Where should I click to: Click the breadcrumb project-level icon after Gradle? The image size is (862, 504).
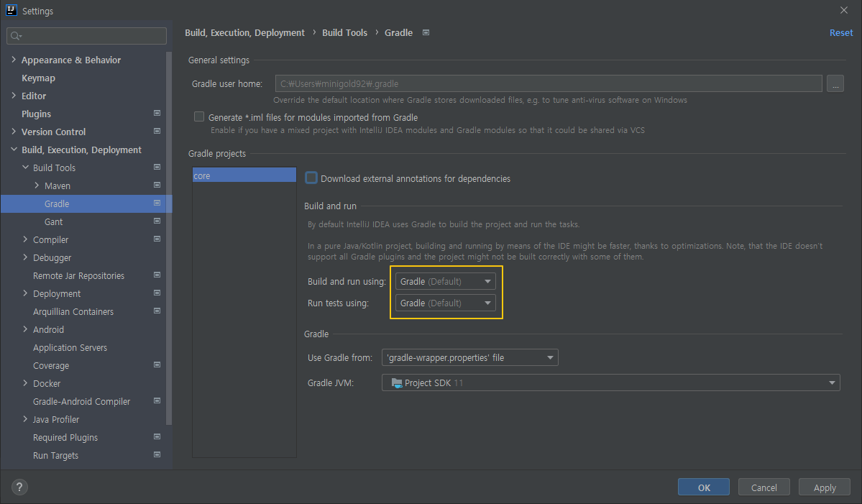pos(426,32)
